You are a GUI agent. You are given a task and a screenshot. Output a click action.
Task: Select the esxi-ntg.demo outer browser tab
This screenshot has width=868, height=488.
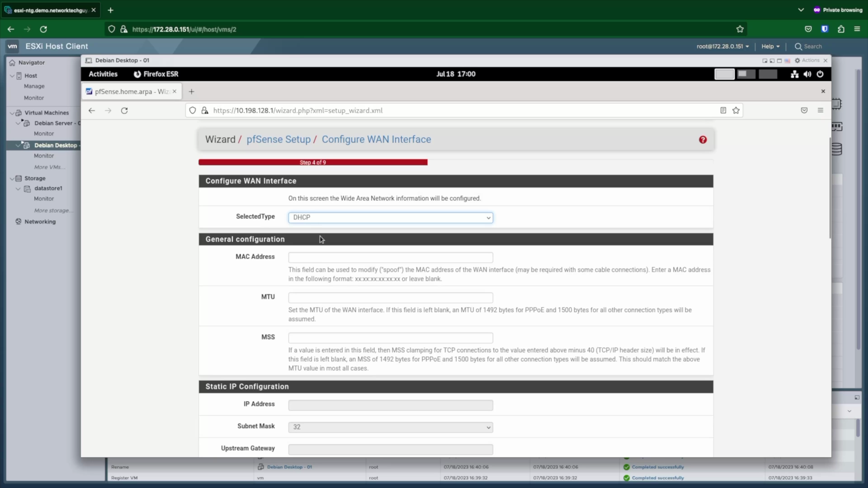coord(50,10)
